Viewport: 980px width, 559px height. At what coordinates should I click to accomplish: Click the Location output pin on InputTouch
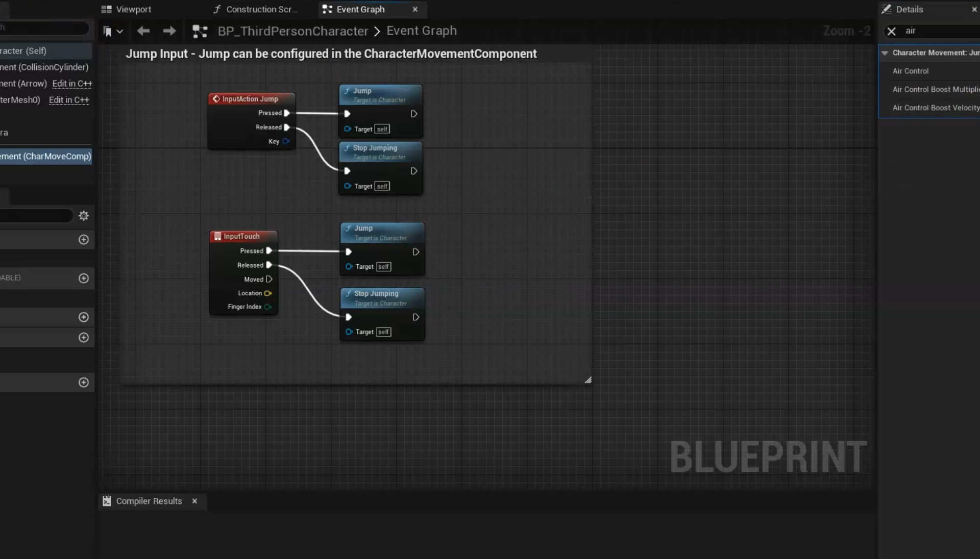[x=267, y=293]
